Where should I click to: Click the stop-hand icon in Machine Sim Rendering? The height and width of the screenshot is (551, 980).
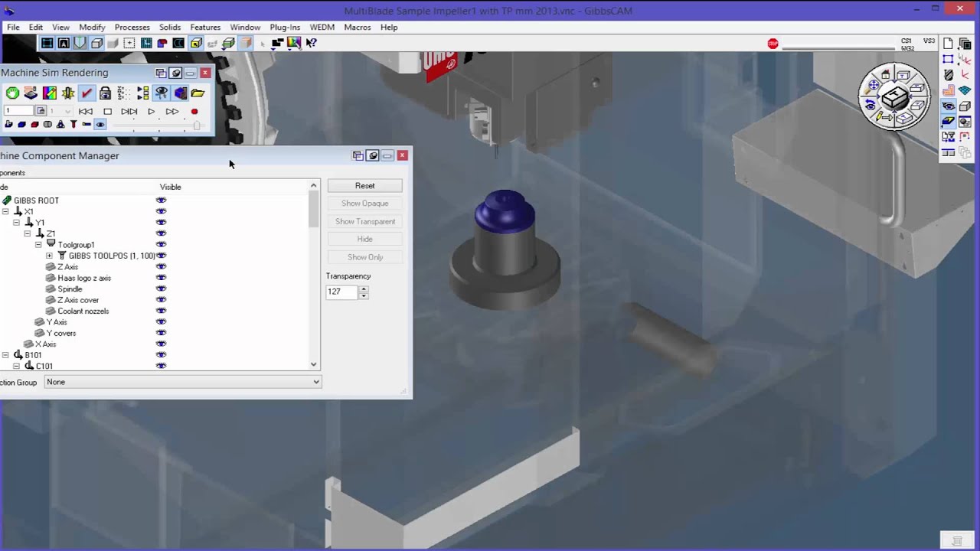tap(12, 93)
